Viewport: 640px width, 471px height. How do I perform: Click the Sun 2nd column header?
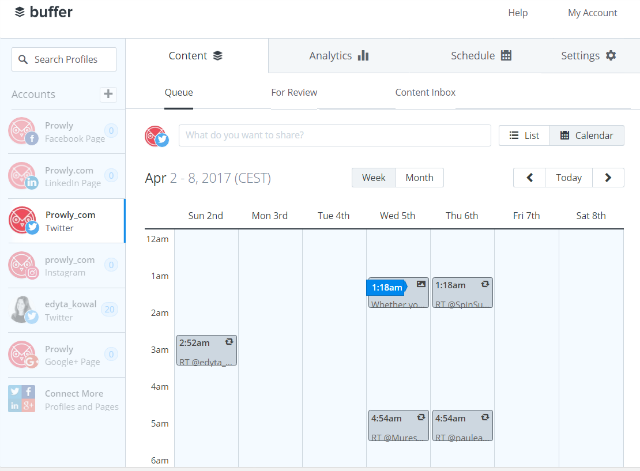pos(206,216)
